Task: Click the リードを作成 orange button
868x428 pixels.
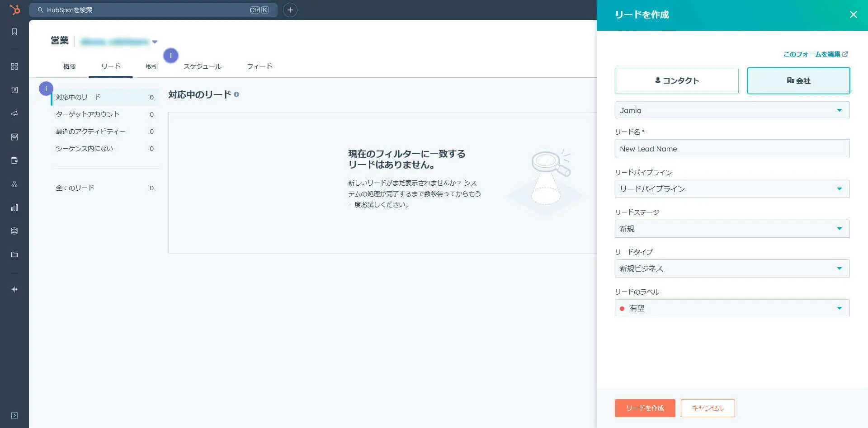Action: point(645,408)
